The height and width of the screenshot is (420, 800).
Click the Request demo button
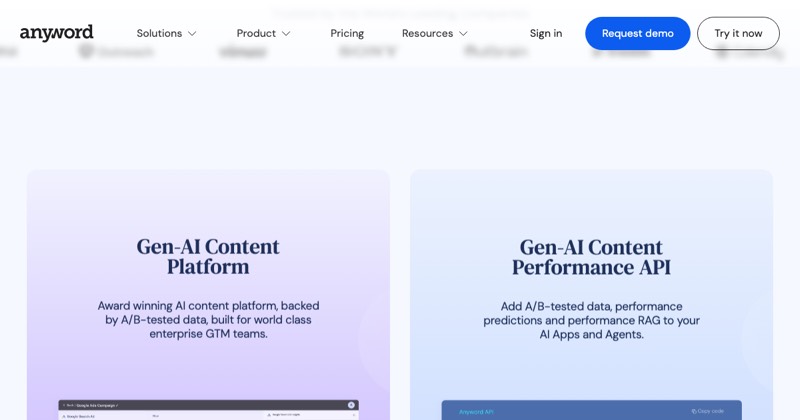638,33
